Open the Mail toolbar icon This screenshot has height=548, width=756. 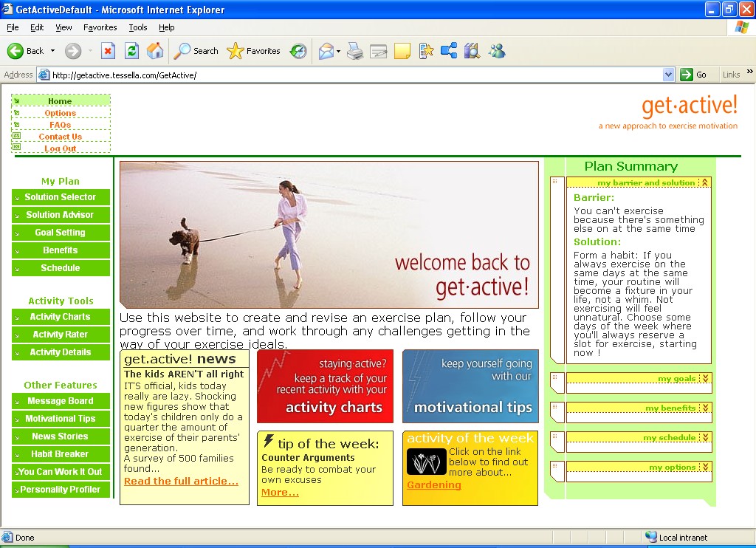(326, 51)
